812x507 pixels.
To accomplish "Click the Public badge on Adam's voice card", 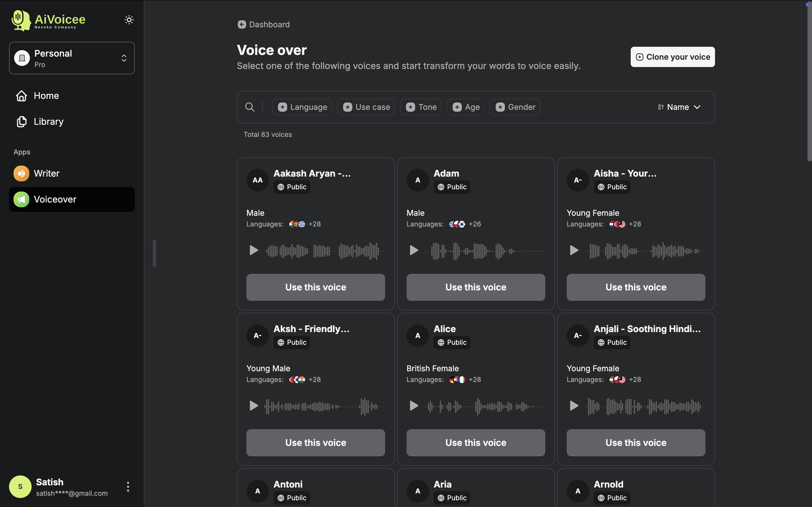I will (x=452, y=187).
